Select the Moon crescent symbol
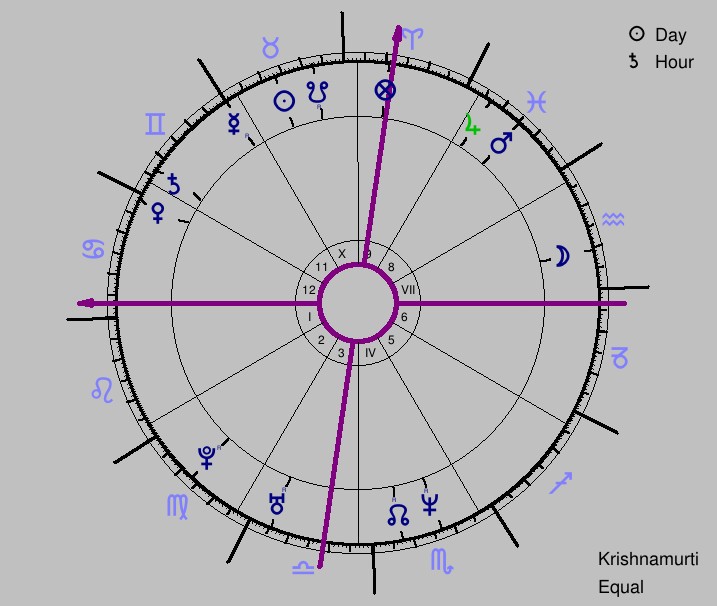 (x=562, y=256)
